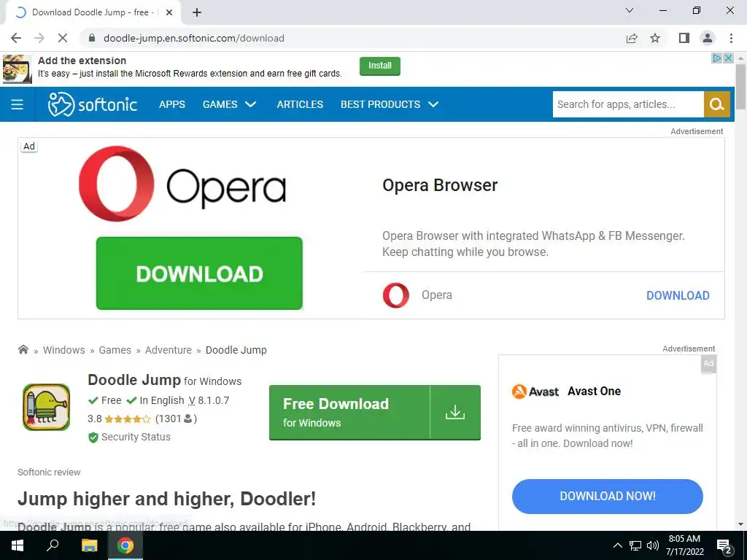Open the share page icon in address bar
The width and height of the screenshot is (747, 560).
[632, 38]
